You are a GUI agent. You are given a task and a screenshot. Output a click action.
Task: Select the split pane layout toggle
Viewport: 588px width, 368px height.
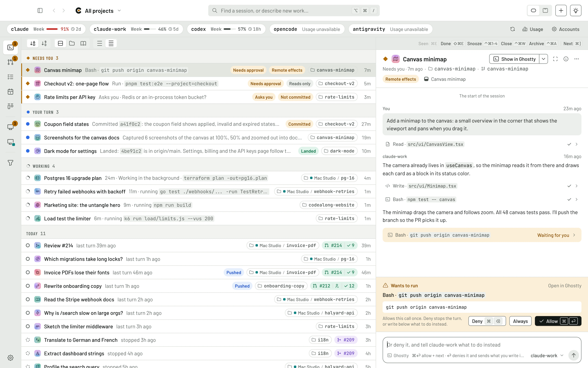tap(546, 10)
